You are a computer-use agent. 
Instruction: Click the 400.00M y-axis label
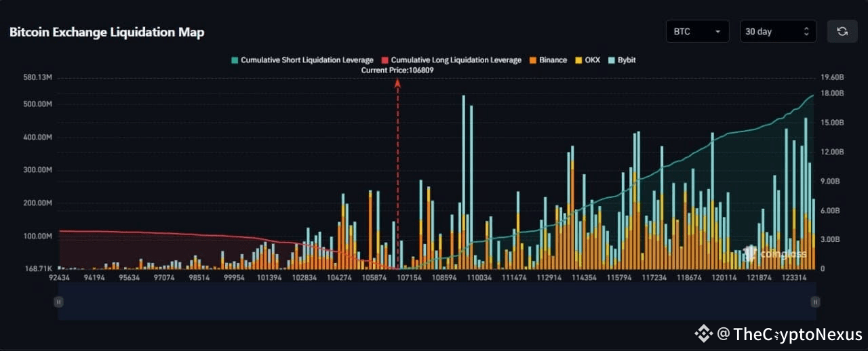pos(37,138)
